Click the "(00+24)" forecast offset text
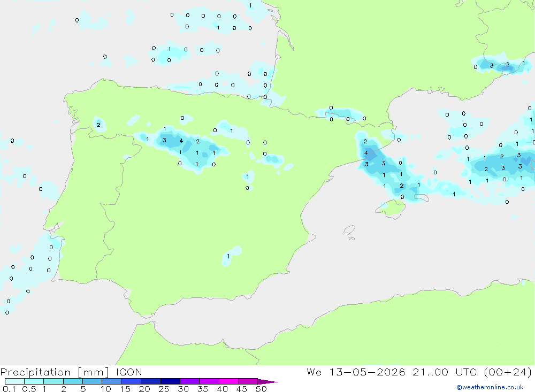The height and width of the screenshot is (392, 535). pyautogui.click(x=508, y=372)
